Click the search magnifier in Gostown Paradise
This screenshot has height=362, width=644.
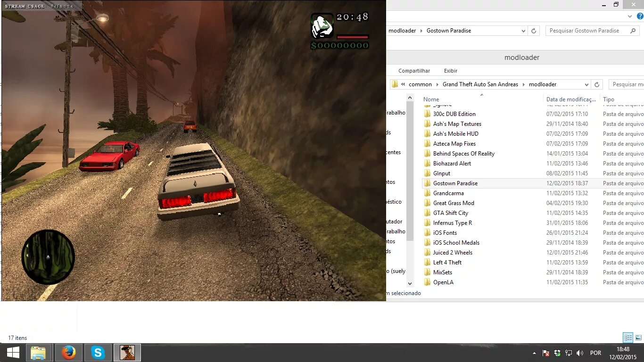click(633, 31)
